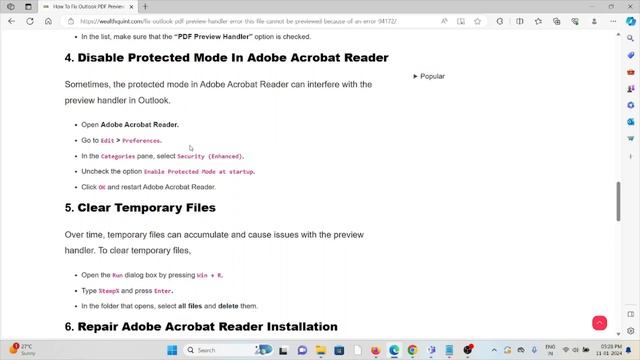Open Firefox from taskbar
Viewport: 640px width, 360px height.
click(x=376, y=350)
